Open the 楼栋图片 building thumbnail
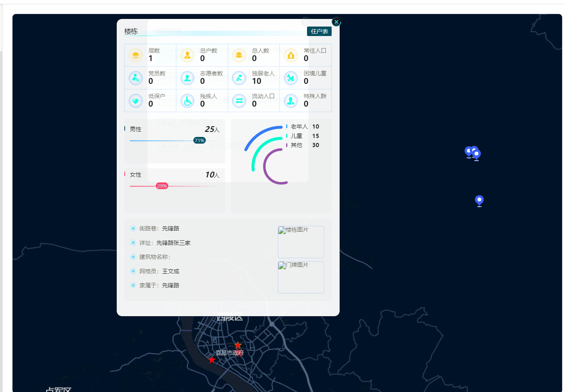Image resolution: width=564 pixels, height=392 pixels. click(x=301, y=242)
